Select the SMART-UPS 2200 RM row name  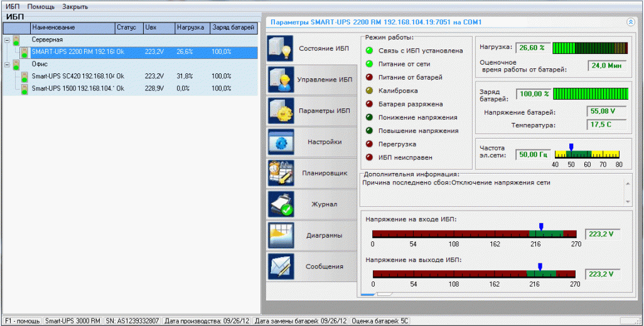[x=73, y=52]
